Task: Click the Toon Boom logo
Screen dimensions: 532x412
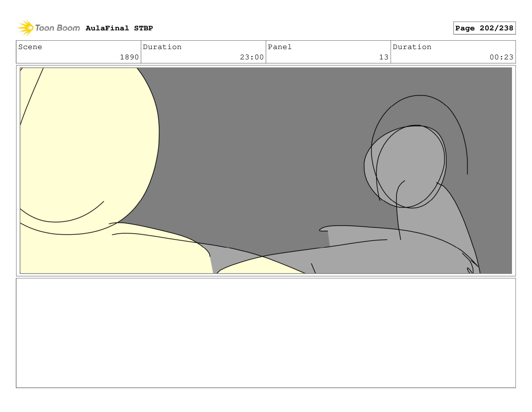Action: pyautogui.click(x=48, y=28)
